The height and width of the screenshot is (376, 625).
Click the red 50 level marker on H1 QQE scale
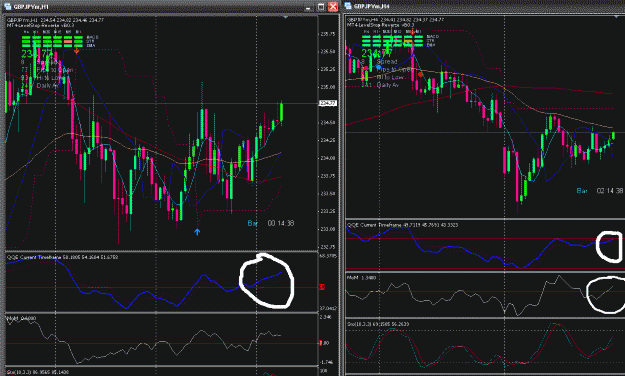321,287
